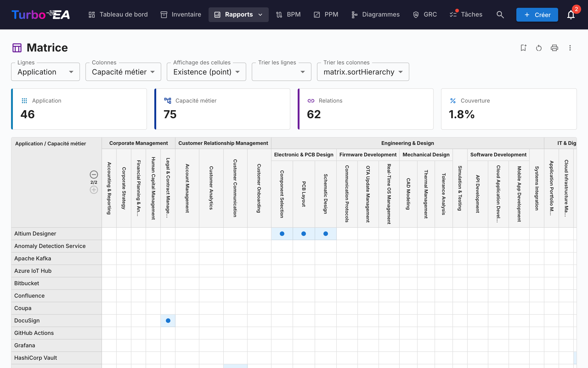The height and width of the screenshot is (368, 588).
Task: Select the Confluence row
Action: (x=56, y=296)
